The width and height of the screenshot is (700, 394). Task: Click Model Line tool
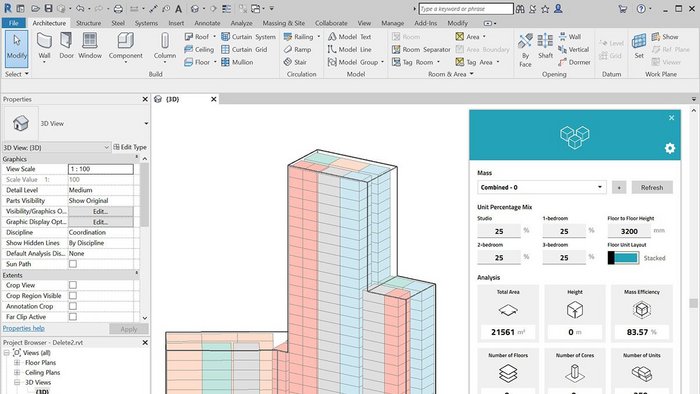click(350, 50)
